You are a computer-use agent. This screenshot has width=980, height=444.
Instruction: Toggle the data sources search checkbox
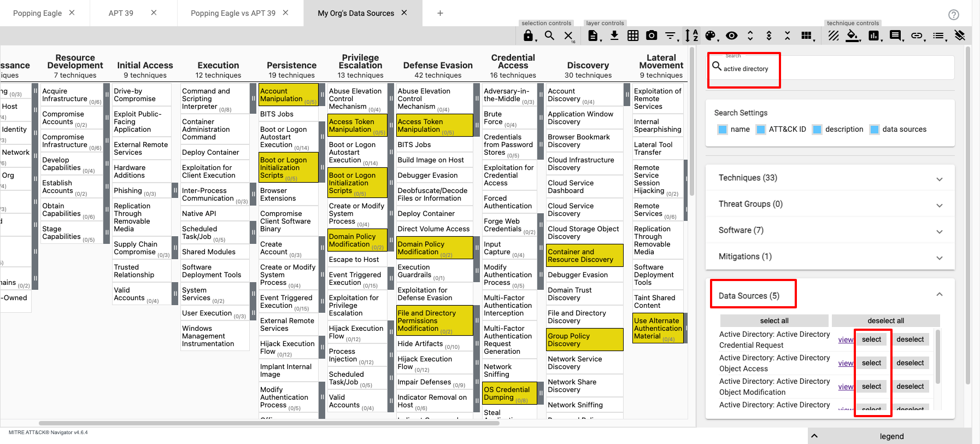(875, 130)
